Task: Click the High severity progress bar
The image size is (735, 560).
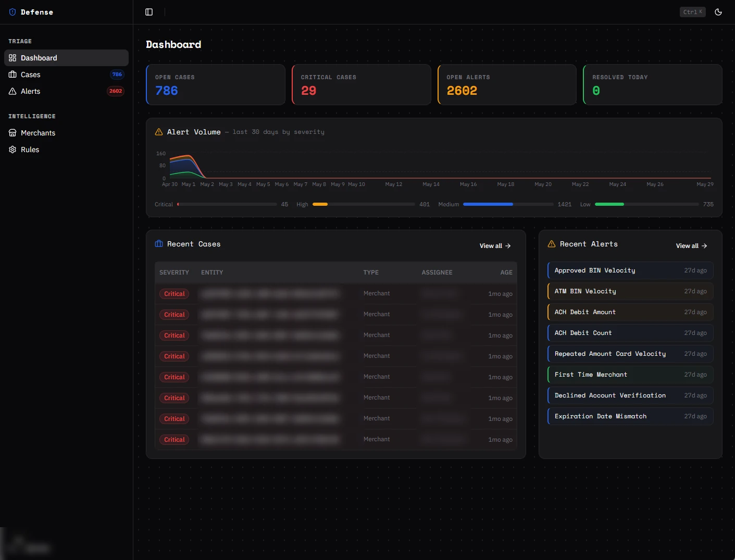Action: (x=364, y=204)
